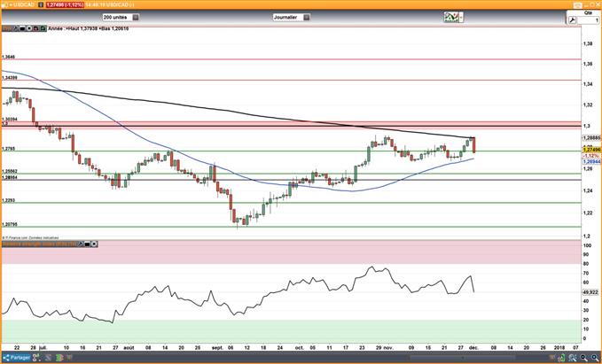
Task: Click the chart style candlestick icon
Action: (451, 17)
